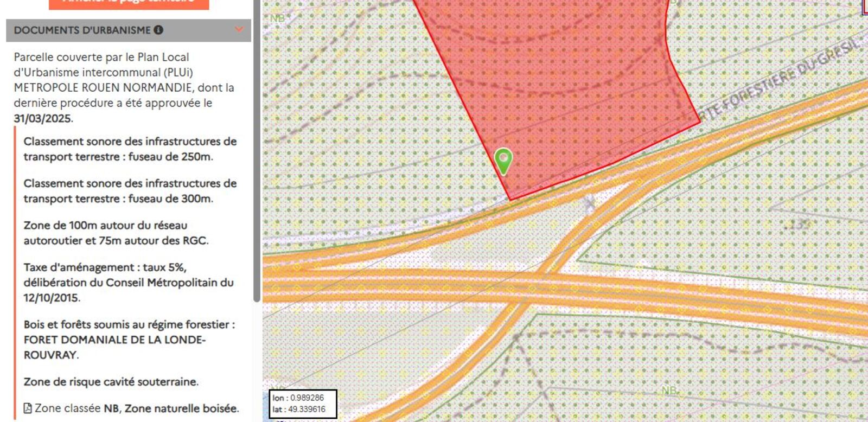This screenshot has width=868, height=422.
Task: Click the Taxe d'aménagement taux 5% entry
Action: pos(128,282)
